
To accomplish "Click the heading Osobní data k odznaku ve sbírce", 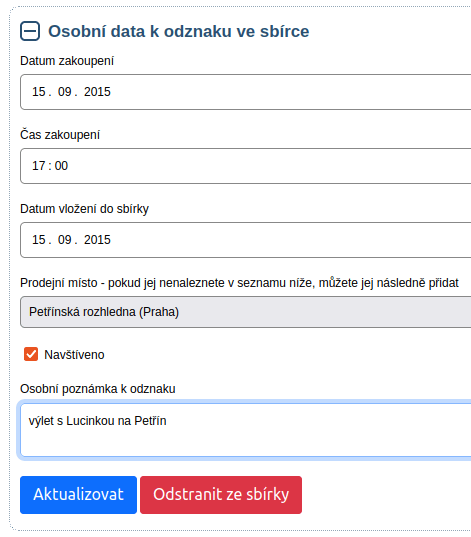I will pyautogui.click(x=178, y=31).
